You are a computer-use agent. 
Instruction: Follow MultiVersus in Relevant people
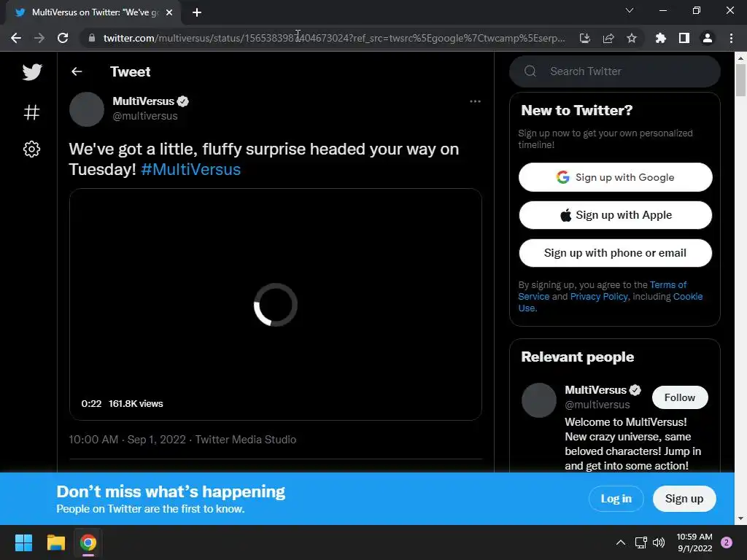tap(680, 397)
